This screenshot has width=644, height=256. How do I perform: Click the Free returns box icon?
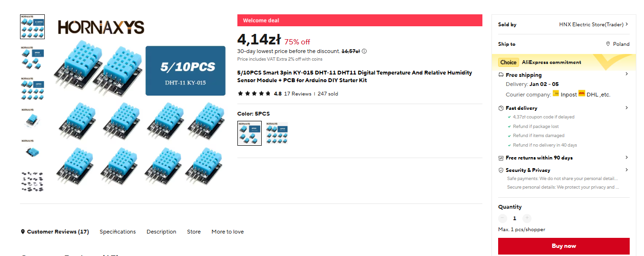(x=501, y=158)
